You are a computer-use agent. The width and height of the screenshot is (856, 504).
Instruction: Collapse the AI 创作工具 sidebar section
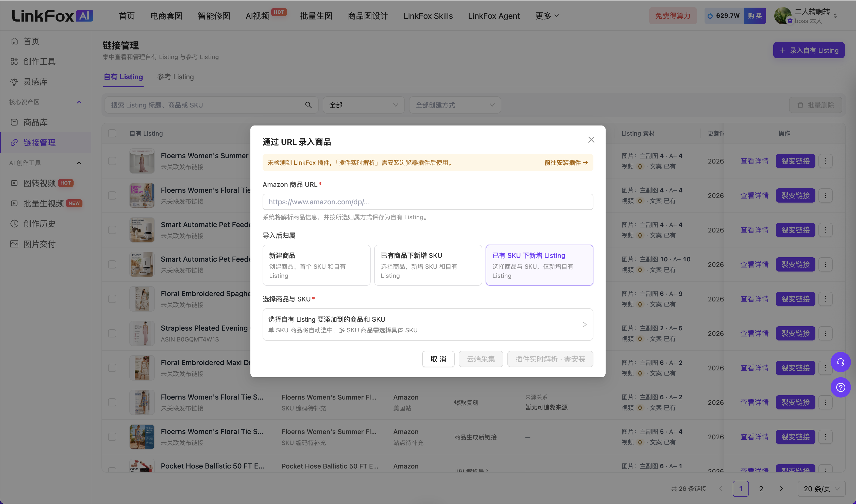[79, 163]
